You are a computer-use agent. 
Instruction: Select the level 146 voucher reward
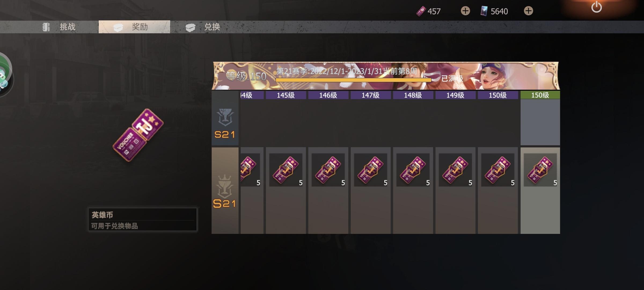(328, 170)
